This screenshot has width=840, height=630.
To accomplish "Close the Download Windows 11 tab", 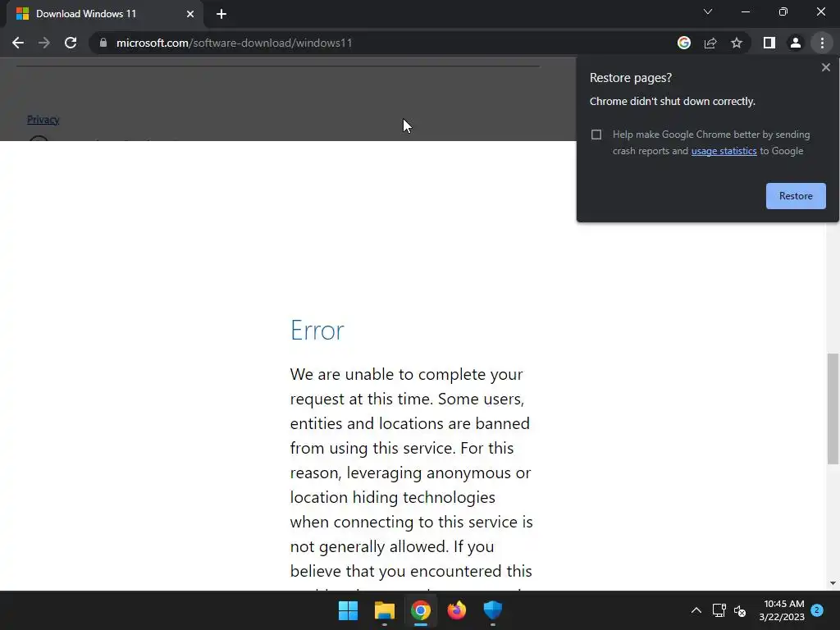I will [x=190, y=14].
